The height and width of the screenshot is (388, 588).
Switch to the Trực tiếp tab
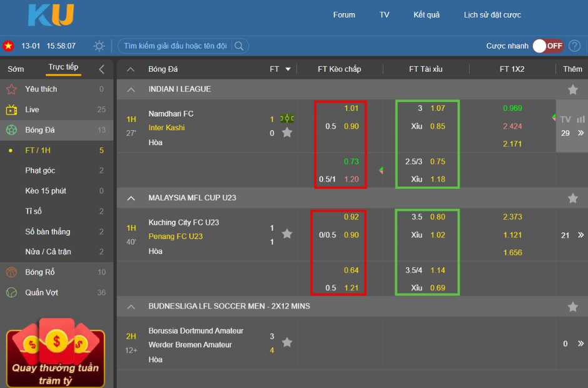pos(63,67)
